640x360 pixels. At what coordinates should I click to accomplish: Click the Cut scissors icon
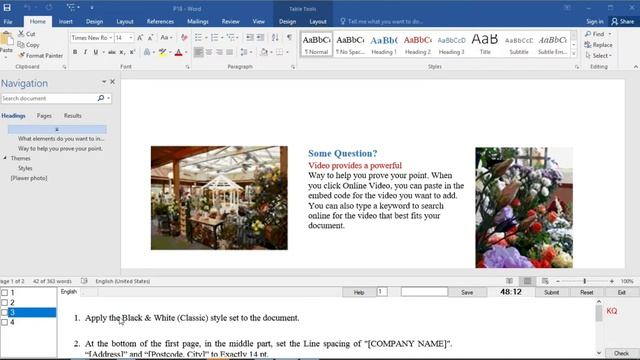pos(21,34)
